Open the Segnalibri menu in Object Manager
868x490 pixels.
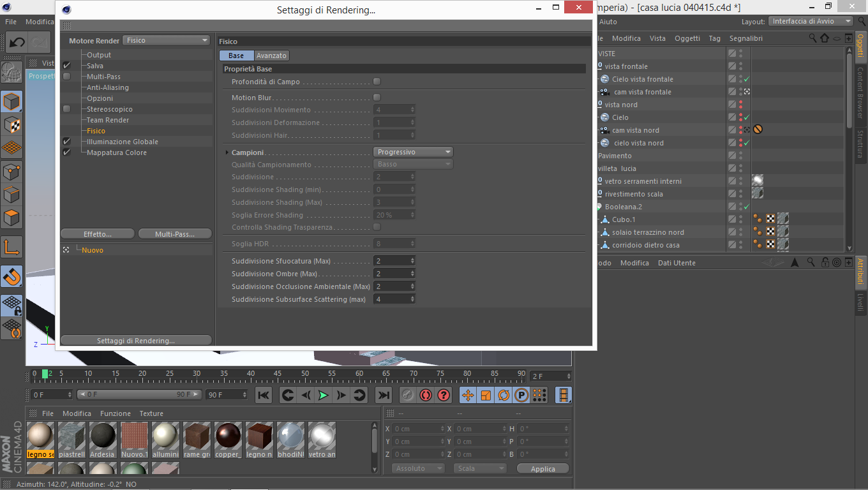(746, 38)
